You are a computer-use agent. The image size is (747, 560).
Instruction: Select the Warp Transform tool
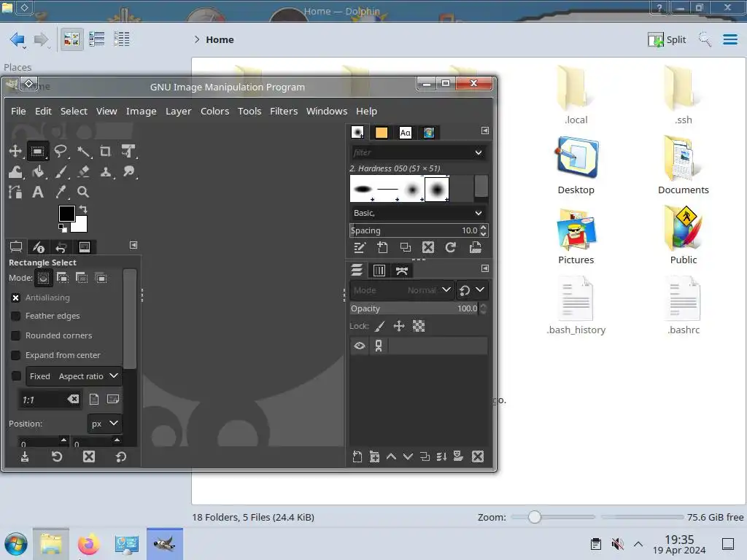(x=15, y=171)
